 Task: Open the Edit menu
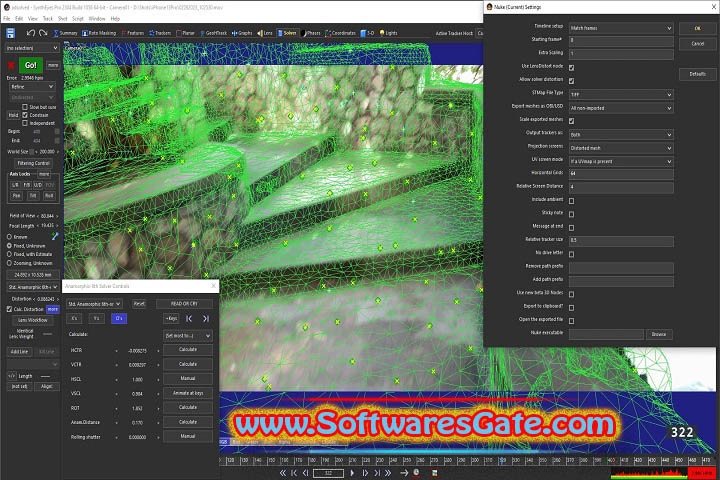pos(19,19)
